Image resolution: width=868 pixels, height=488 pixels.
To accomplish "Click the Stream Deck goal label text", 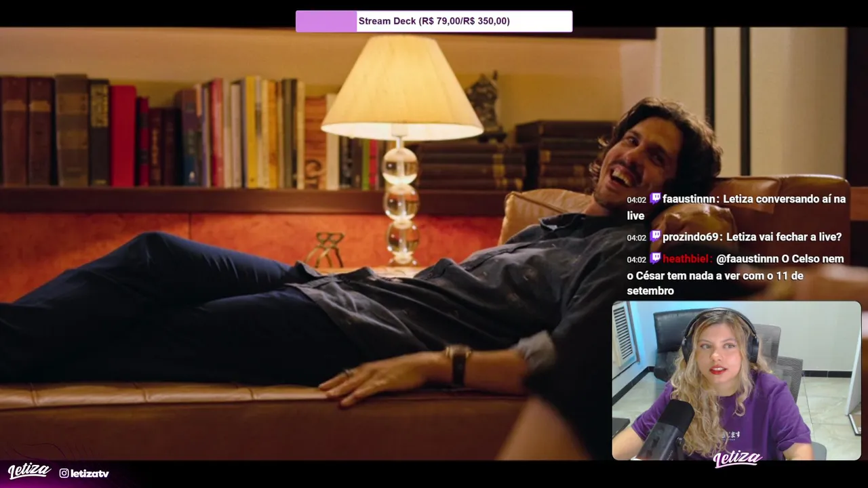I will click(434, 21).
